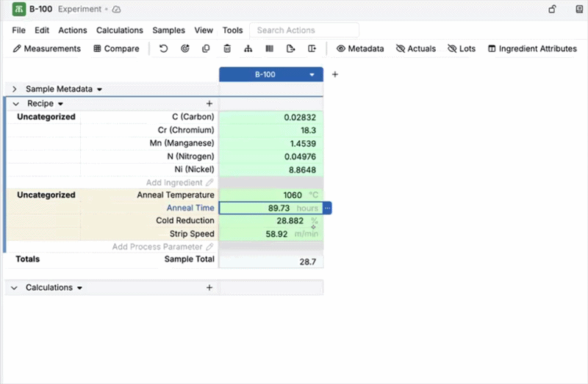Open Compare view from the toolbar
Viewport: 588px width, 384px height.
[116, 48]
